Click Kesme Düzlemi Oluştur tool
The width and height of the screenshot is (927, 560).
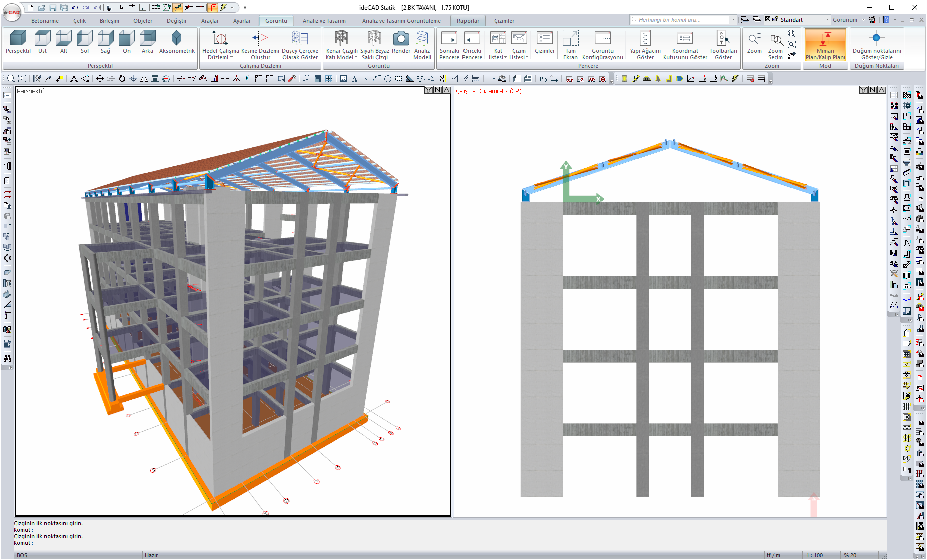click(260, 38)
